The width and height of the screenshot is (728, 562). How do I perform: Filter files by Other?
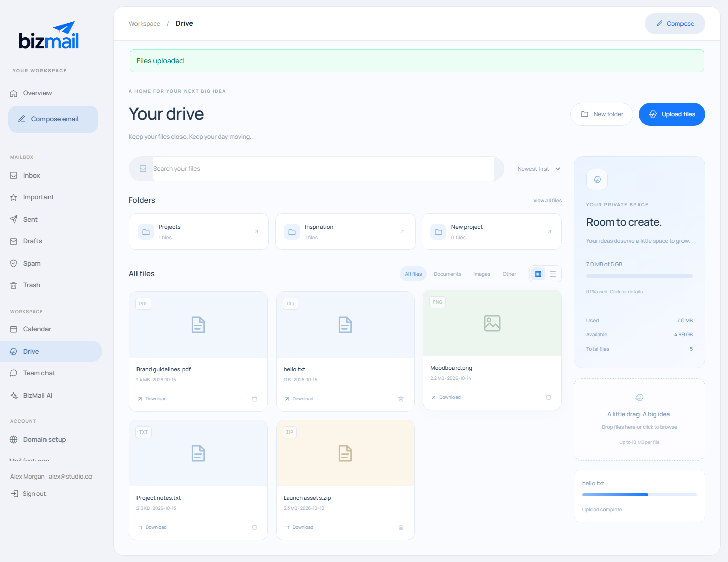click(509, 274)
